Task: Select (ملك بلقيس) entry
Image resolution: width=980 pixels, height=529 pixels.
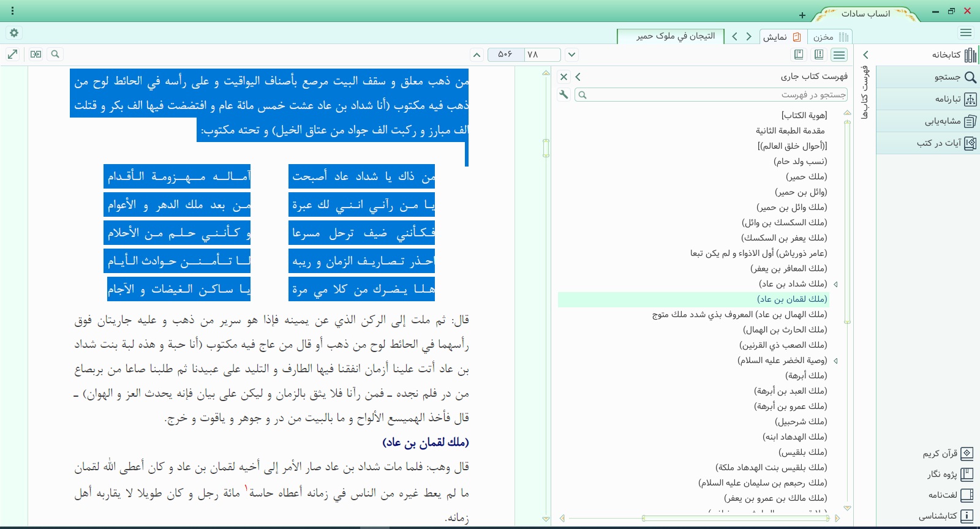Action: (802, 452)
